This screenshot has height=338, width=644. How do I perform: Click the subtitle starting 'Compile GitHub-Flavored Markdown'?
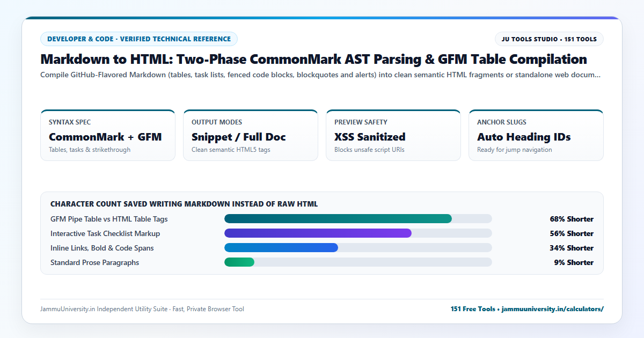click(320, 75)
